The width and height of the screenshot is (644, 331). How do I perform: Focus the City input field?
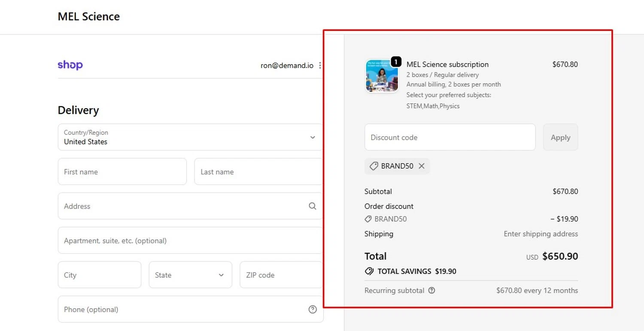100,275
